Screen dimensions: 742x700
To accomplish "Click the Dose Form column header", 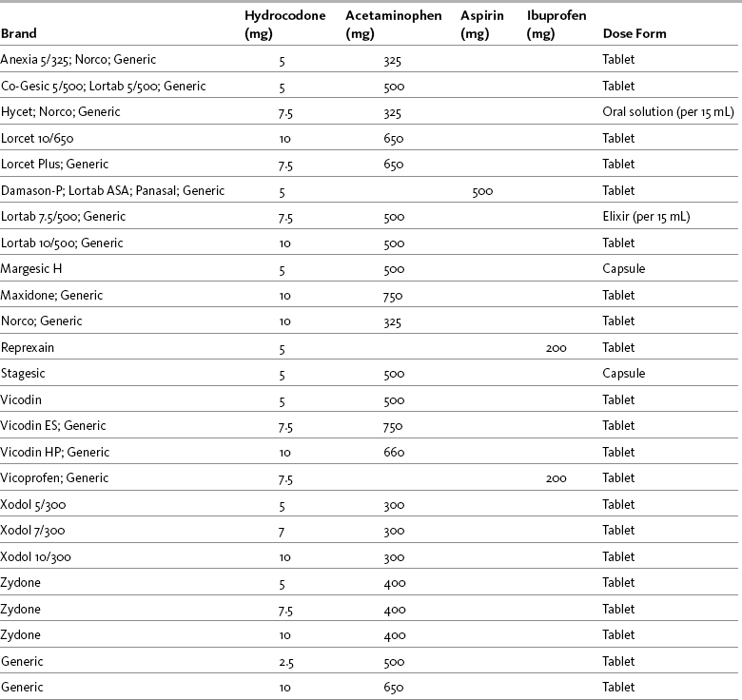I will tap(634, 34).
